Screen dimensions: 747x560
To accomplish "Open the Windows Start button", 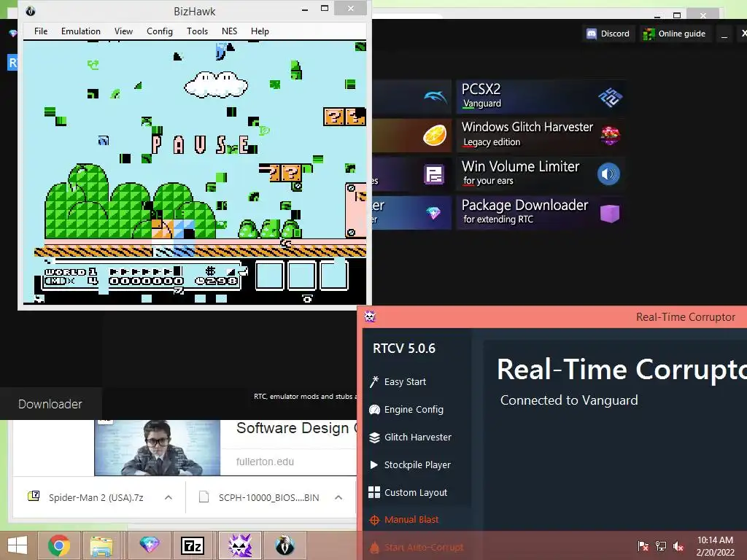I will (18, 545).
